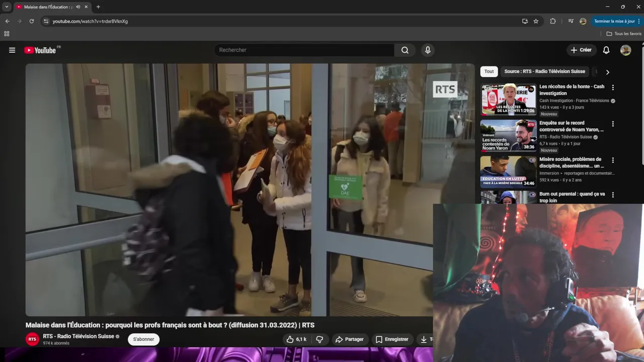
Task: Open Chrome menu next to Terminer la mise à jour
Action: pyautogui.click(x=639, y=21)
